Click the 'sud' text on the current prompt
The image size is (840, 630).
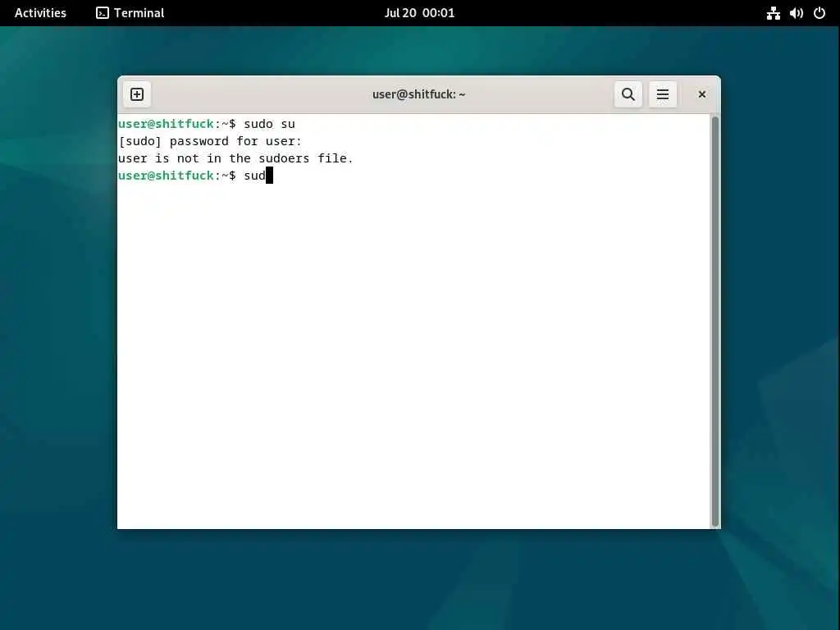[x=254, y=176]
